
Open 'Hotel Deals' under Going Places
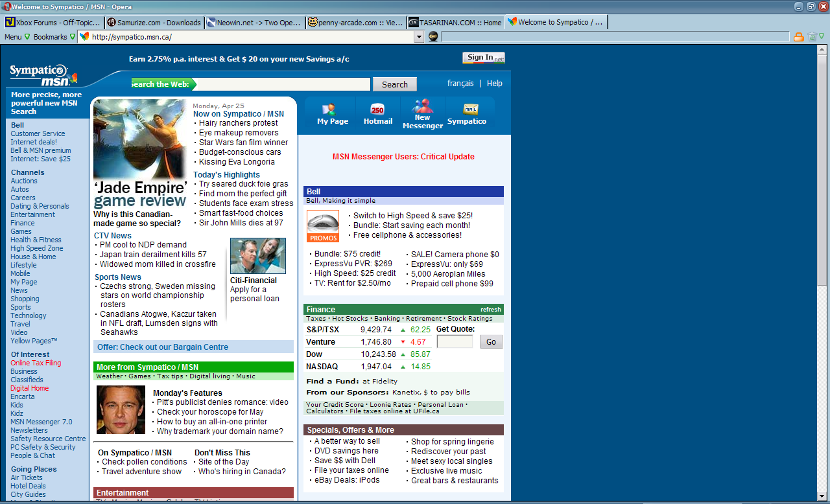[x=28, y=486]
